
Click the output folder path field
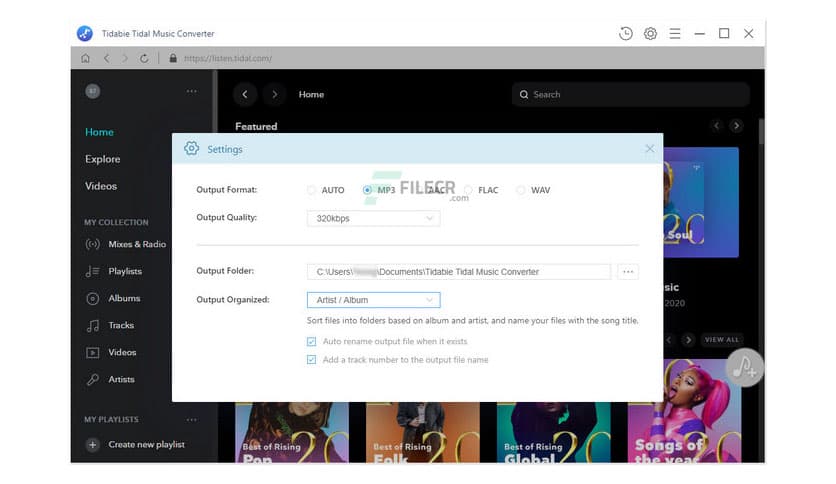459,272
